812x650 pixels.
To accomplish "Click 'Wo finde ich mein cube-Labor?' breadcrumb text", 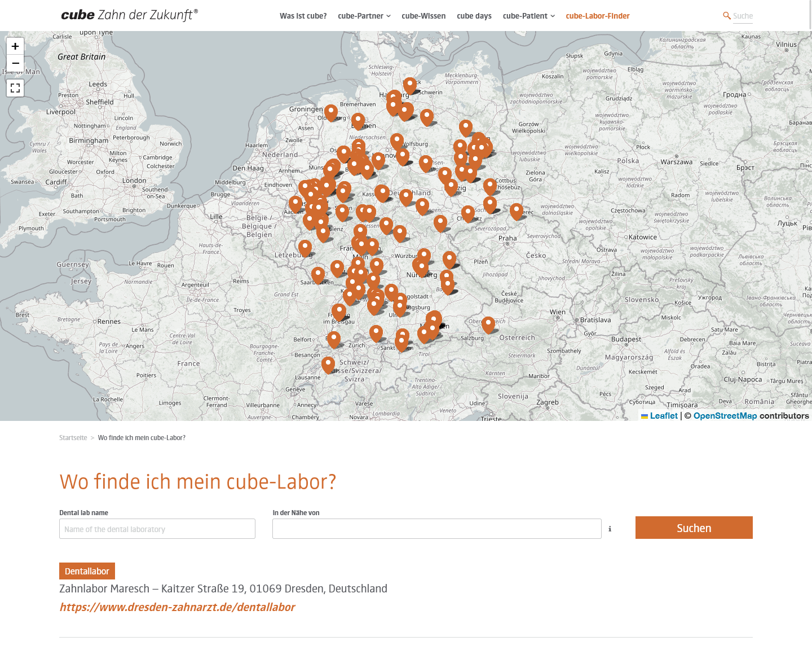I will coord(142,438).
